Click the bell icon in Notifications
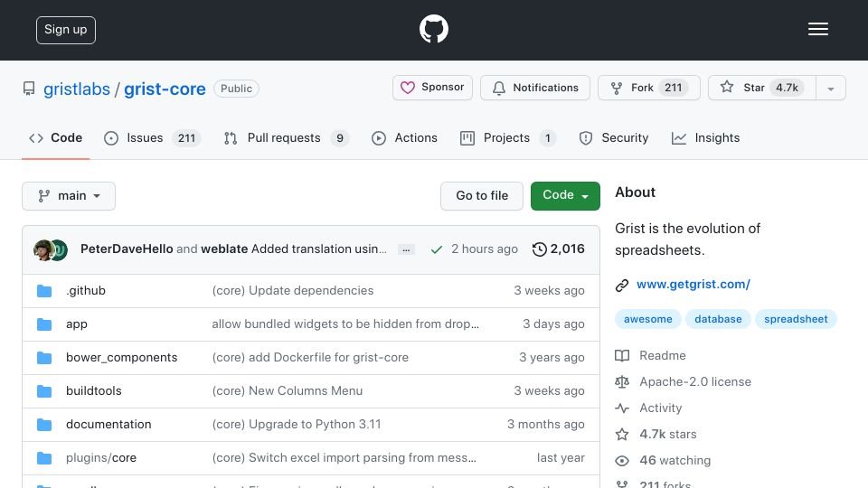868x488 pixels. [x=499, y=88]
